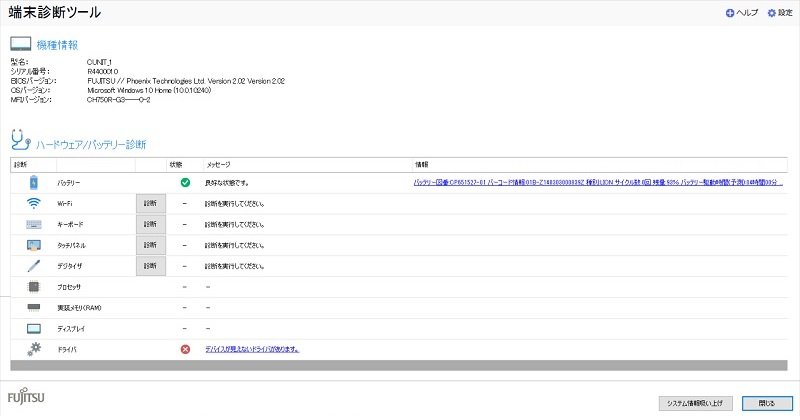The image size is (800, 420).
Task: Click the red driver error icon
Action: coord(185,349)
